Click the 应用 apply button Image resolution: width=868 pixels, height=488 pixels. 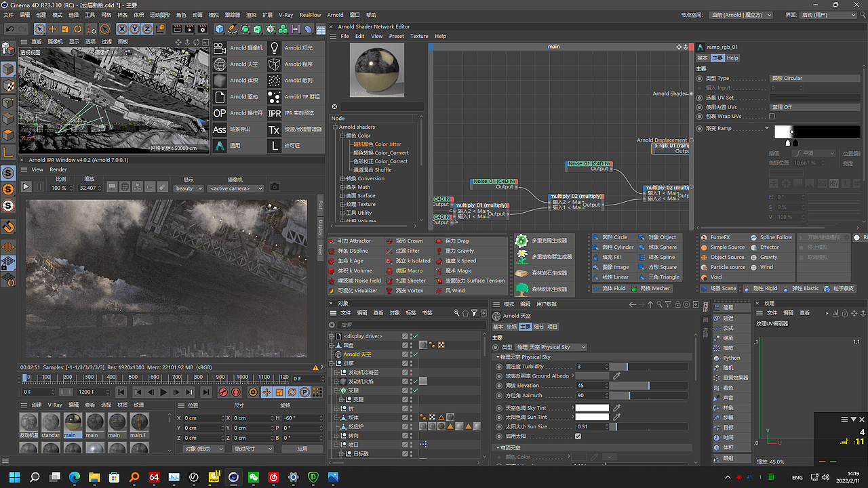(x=302, y=449)
